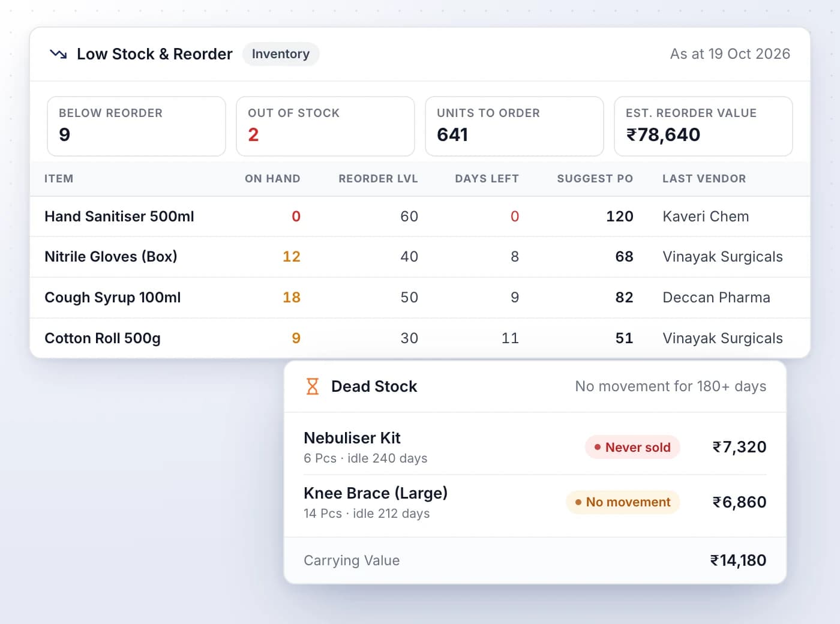
Task: Click Vinayak Surgicals in the Nitrile Gloves row
Action: [722, 257]
